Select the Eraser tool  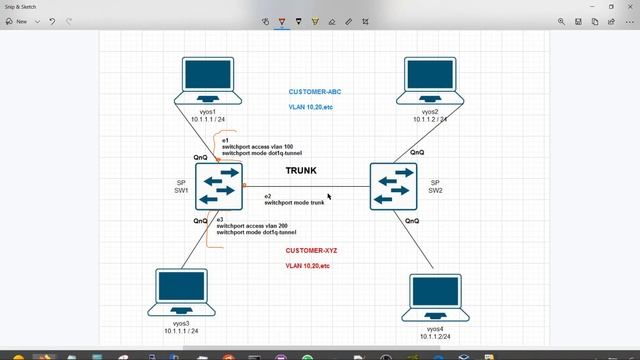[x=332, y=22]
